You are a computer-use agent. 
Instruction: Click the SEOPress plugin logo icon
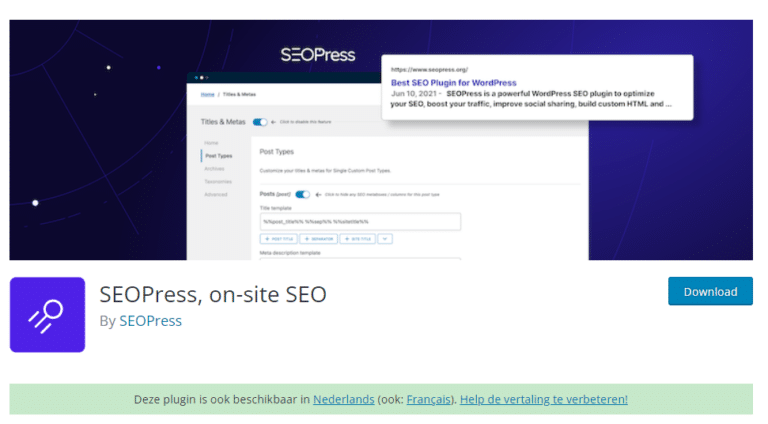[x=47, y=314]
